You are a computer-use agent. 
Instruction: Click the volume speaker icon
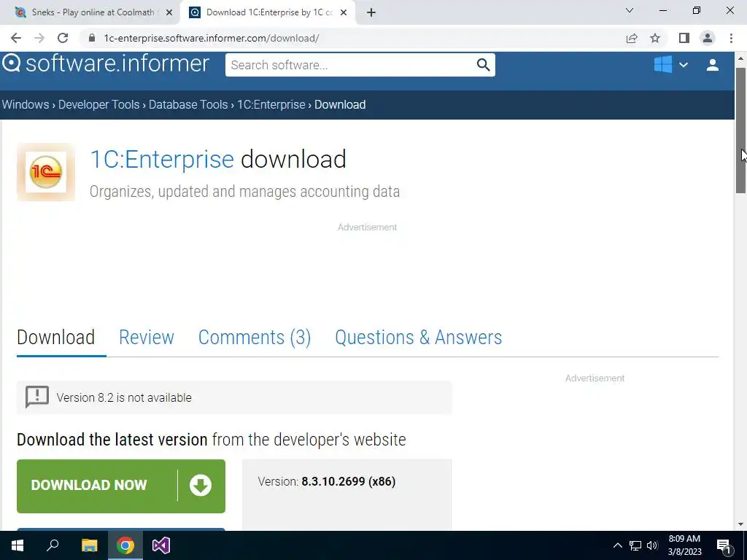coord(652,545)
